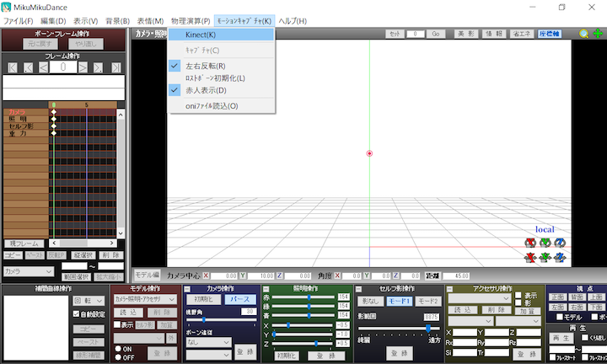Collapse the 照明操作 panel minus icon
The width and height of the screenshot is (607, 364).
tap(266, 289)
